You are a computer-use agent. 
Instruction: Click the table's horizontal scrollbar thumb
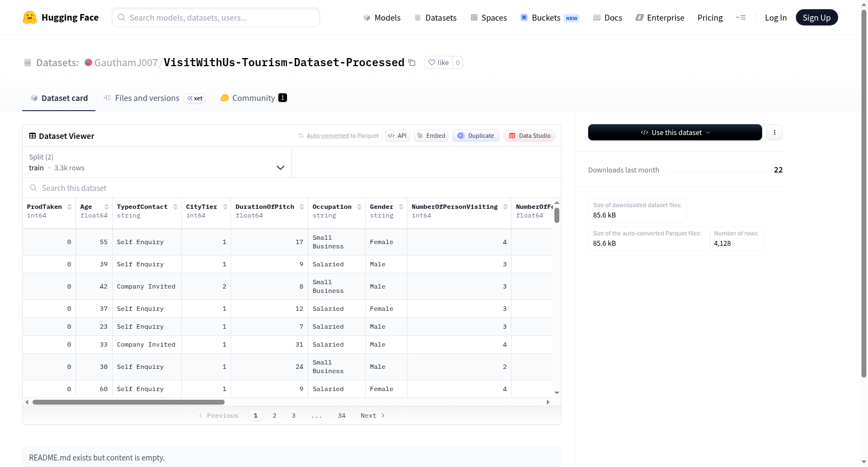[129, 402]
